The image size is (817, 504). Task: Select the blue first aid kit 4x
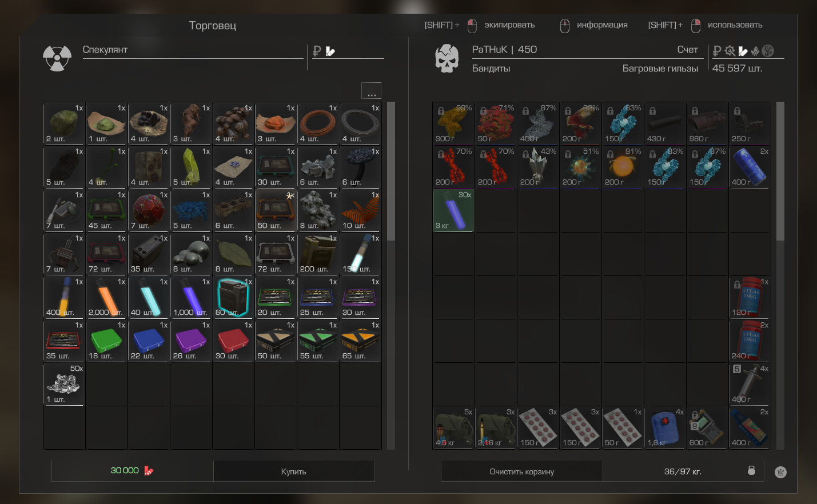click(665, 427)
